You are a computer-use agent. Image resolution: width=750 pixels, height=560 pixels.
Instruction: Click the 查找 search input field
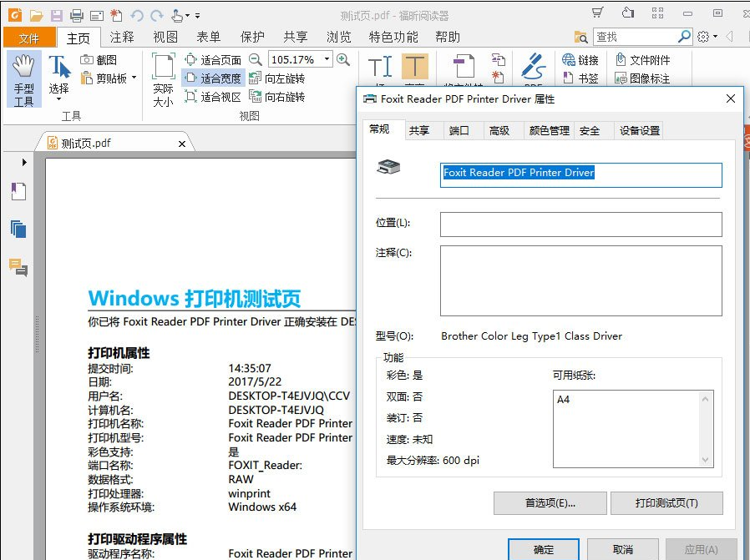point(636,37)
